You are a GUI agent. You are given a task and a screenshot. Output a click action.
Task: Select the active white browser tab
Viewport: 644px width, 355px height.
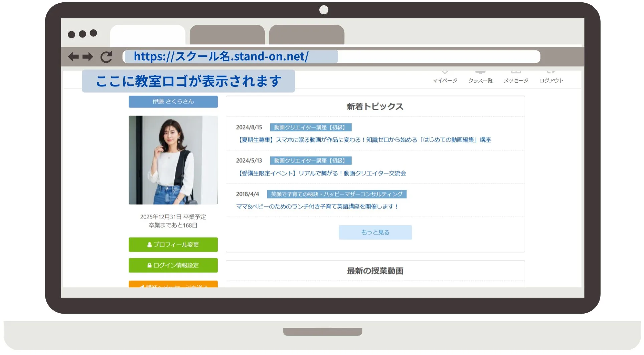click(x=148, y=35)
